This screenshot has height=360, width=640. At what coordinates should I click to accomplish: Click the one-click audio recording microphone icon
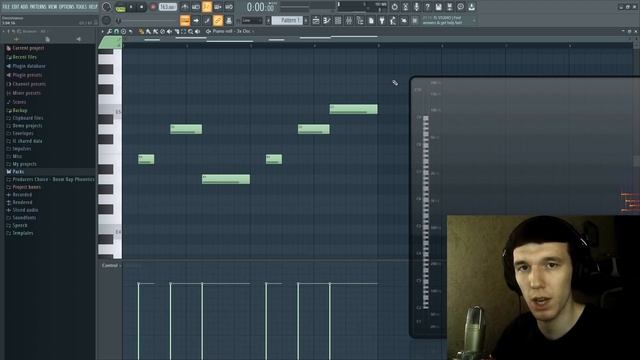click(416, 7)
